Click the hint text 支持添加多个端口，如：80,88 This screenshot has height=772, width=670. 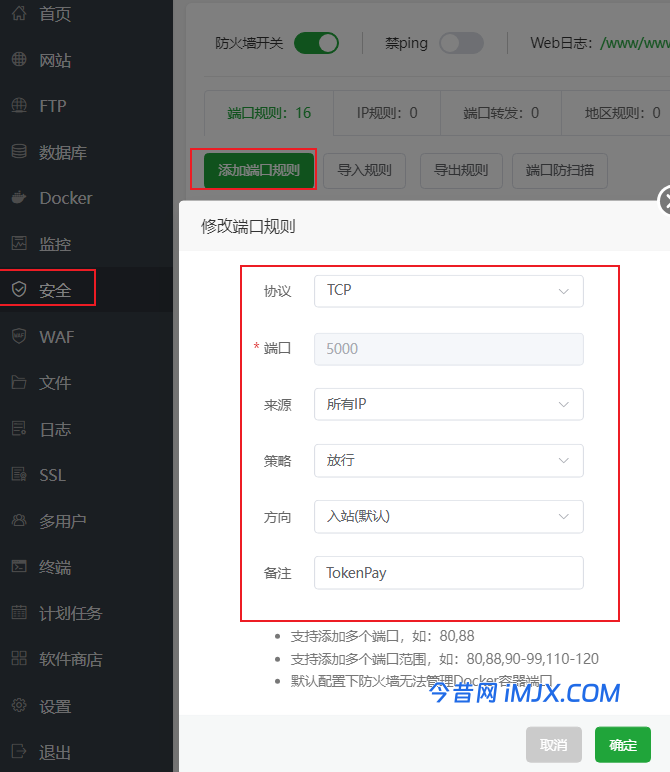383,636
